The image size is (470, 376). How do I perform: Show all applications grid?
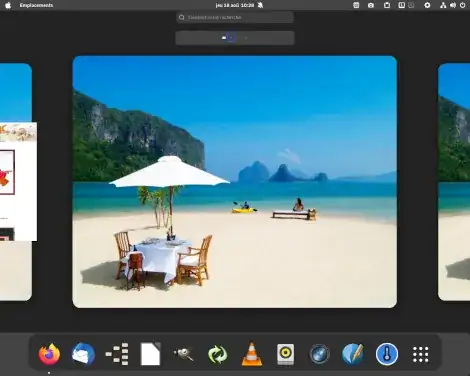(x=421, y=354)
